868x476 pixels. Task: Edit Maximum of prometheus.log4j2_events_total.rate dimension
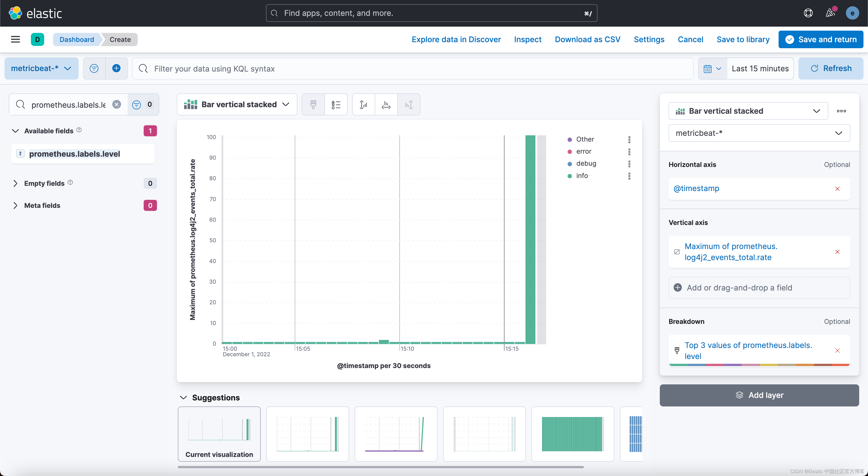[x=731, y=252]
